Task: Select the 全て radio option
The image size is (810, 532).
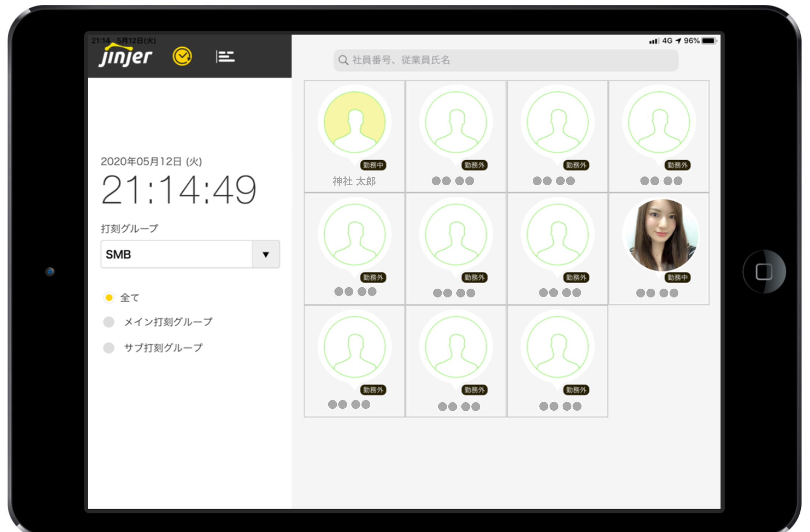Action: tap(109, 297)
